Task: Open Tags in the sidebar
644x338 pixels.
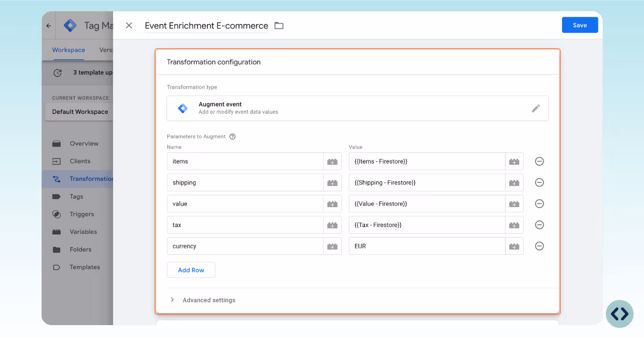Action: (76, 196)
